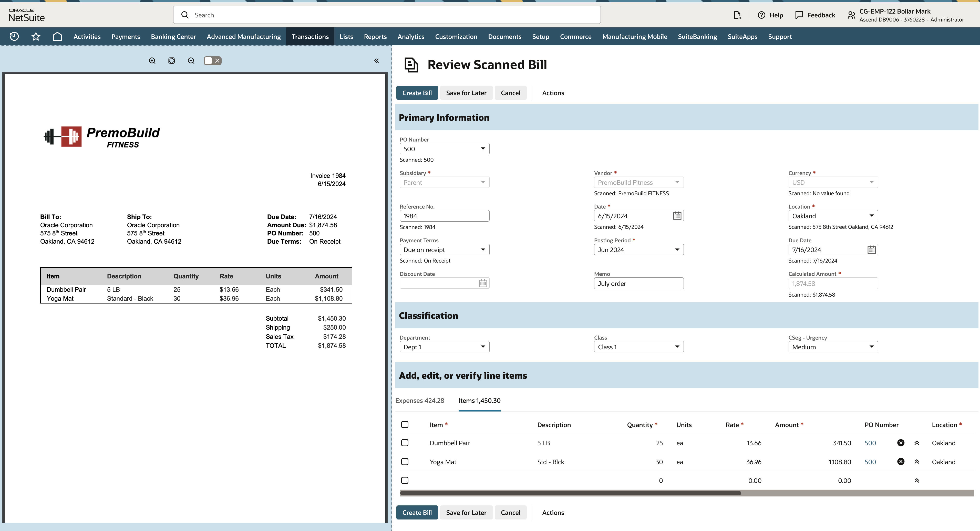Click the Create Bill button
The image size is (980, 531).
click(x=417, y=92)
